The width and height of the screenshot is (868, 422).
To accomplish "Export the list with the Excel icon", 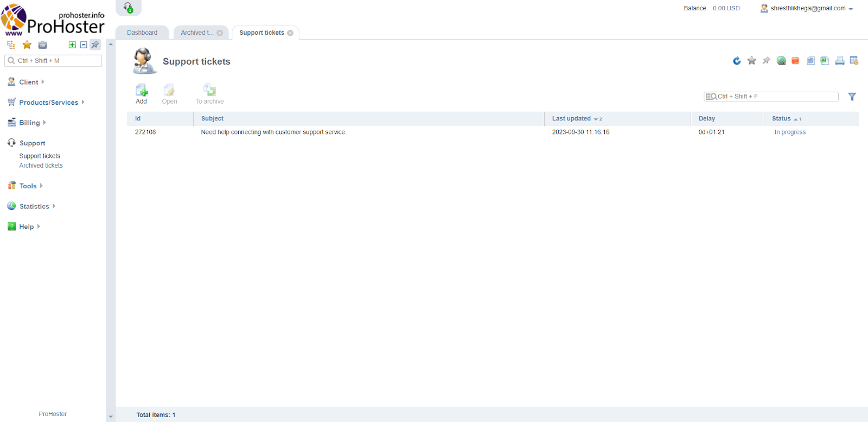I will (825, 61).
